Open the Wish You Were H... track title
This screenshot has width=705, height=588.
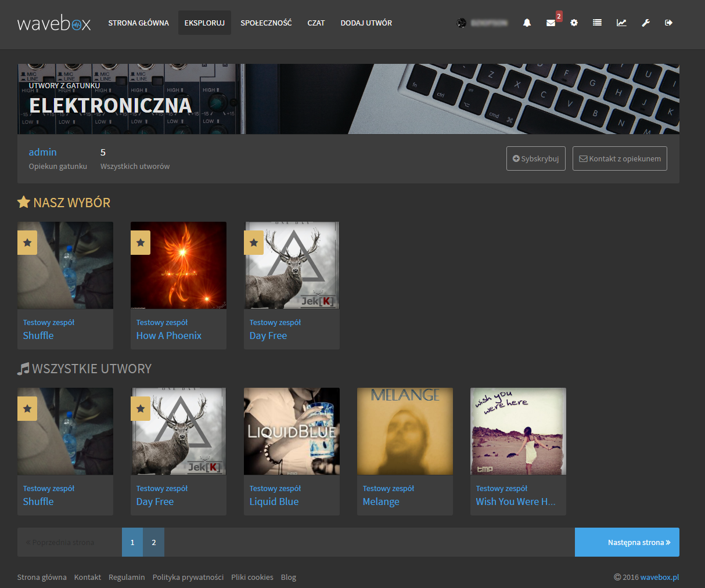tap(516, 502)
